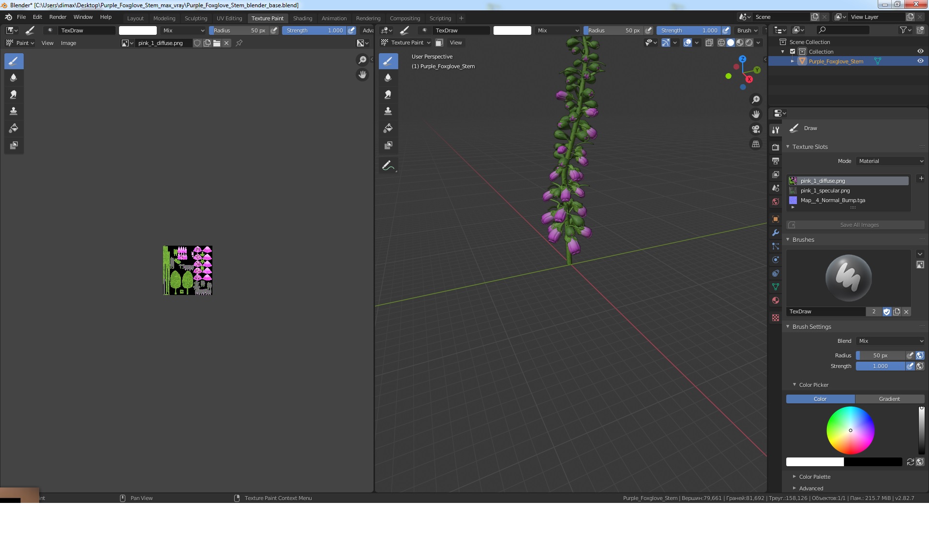929x560 pixels.
Task: Open the outliner filter dropdown
Action: tap(905, 30)
